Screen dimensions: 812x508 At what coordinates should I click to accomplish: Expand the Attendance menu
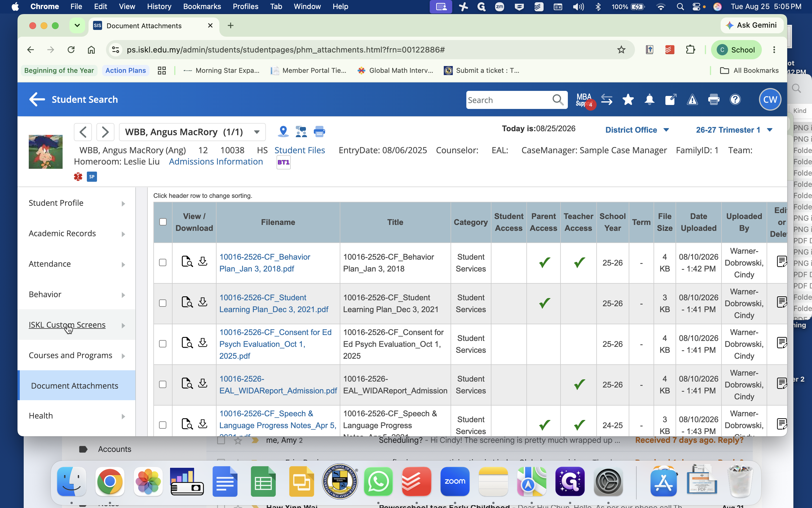77,264
